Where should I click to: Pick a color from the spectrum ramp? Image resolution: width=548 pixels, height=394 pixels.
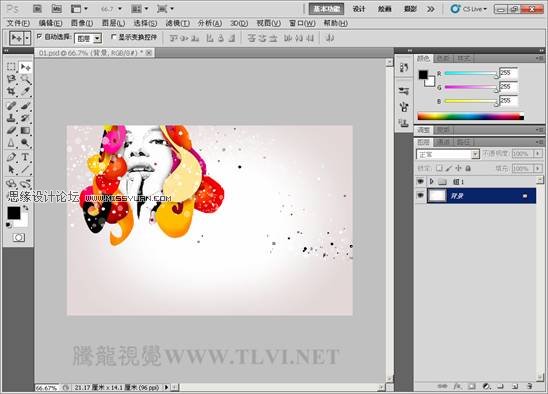coord(470,116)
